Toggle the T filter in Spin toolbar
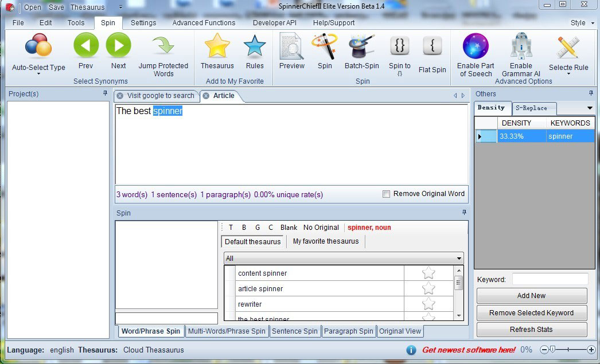The image size is (600, 364). click(x=231, y=228)
